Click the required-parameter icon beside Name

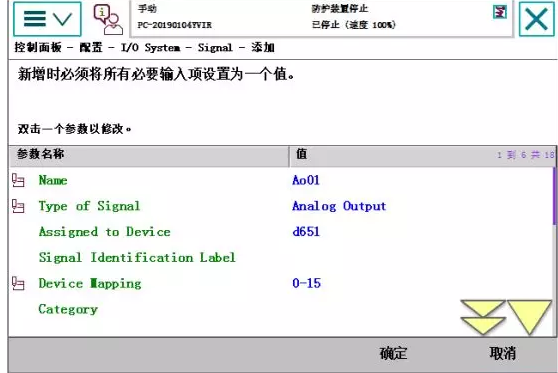pos(18,180)
